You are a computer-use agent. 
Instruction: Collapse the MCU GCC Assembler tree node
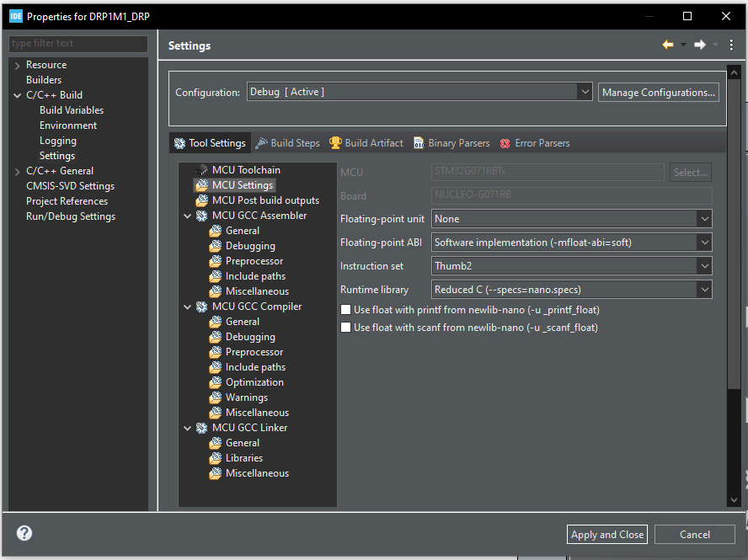187,216
